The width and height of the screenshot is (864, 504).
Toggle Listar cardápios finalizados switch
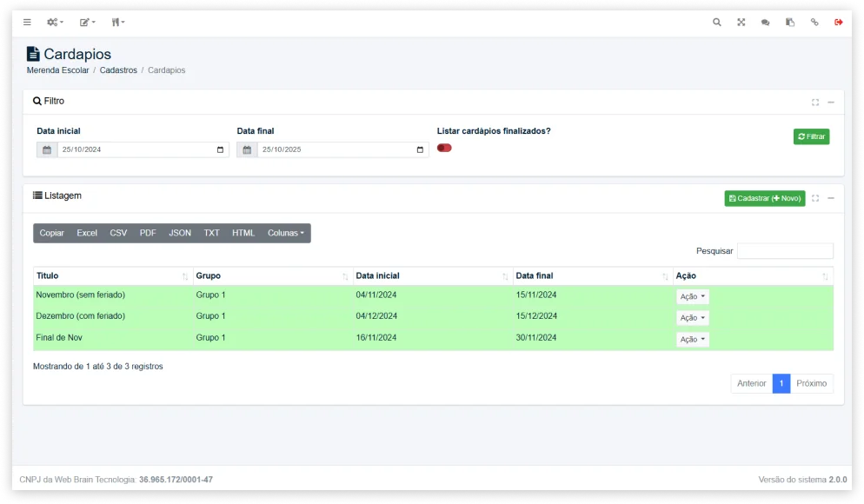click(444, 148)
